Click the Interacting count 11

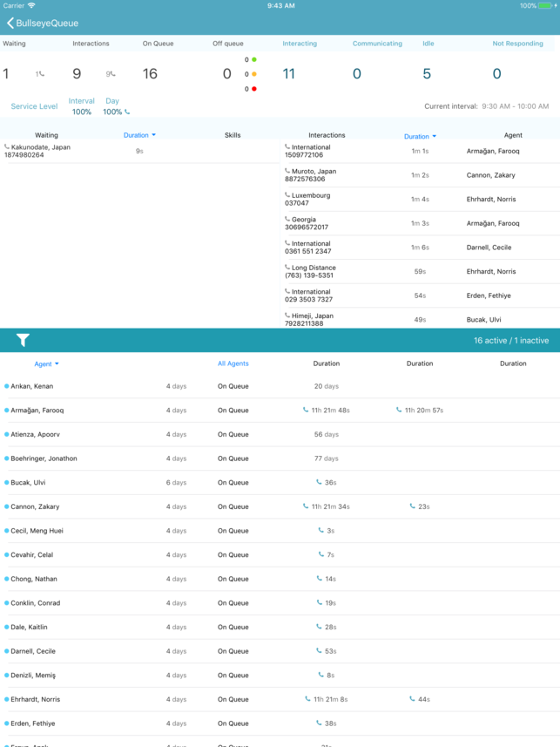pyautogui.click(x=288, y=74)
